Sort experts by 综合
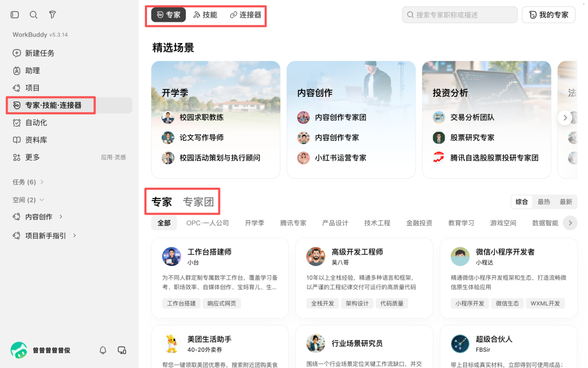Image resolution: width=588 pixels, height=368 pixels. click(x=522, y=202)
